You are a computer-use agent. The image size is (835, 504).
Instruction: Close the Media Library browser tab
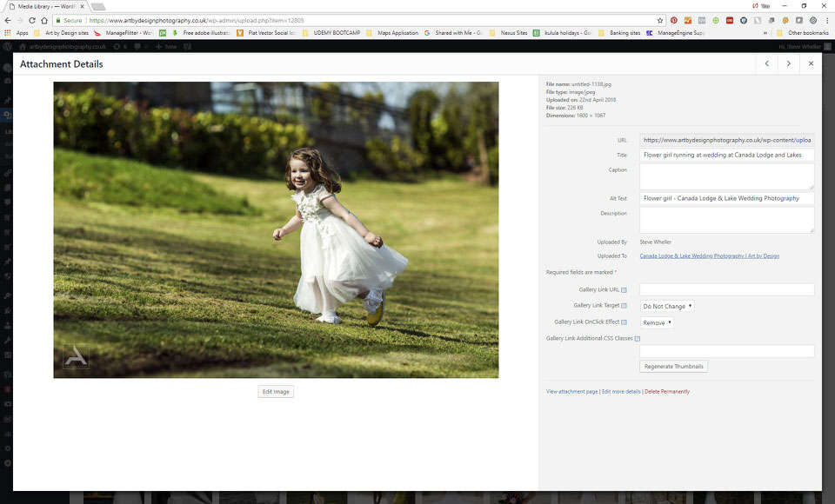[x=82, y=6]
